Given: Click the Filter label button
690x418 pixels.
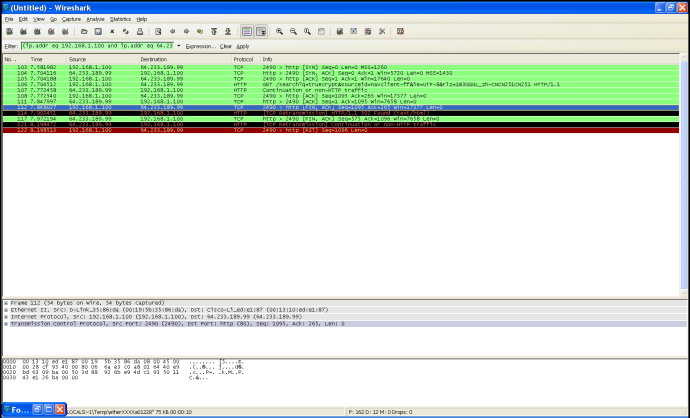Looking at the screenshot, I should click(x=11, y=46).
